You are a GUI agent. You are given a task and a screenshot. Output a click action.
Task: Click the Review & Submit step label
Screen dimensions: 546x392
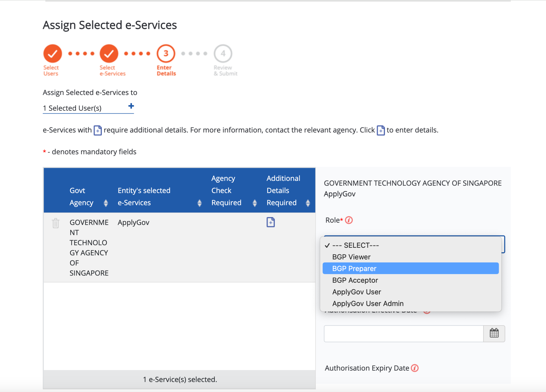[x=226, y=71]
